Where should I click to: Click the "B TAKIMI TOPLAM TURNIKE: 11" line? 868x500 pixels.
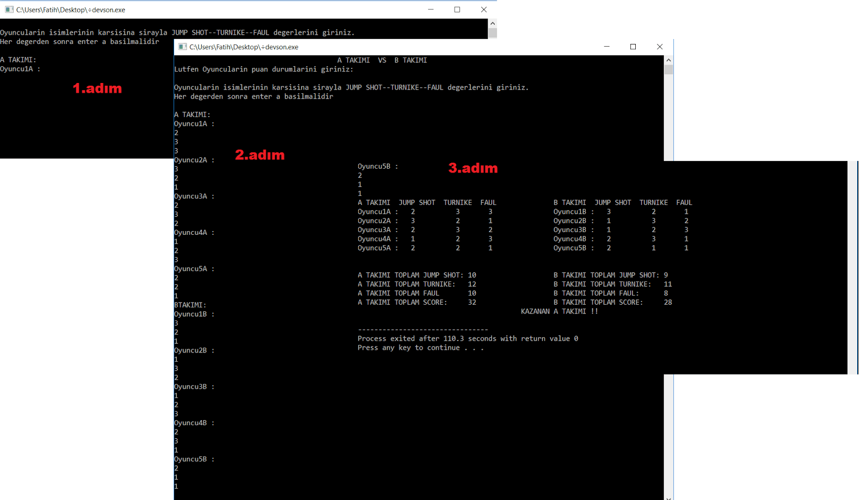tap(613, 284)
